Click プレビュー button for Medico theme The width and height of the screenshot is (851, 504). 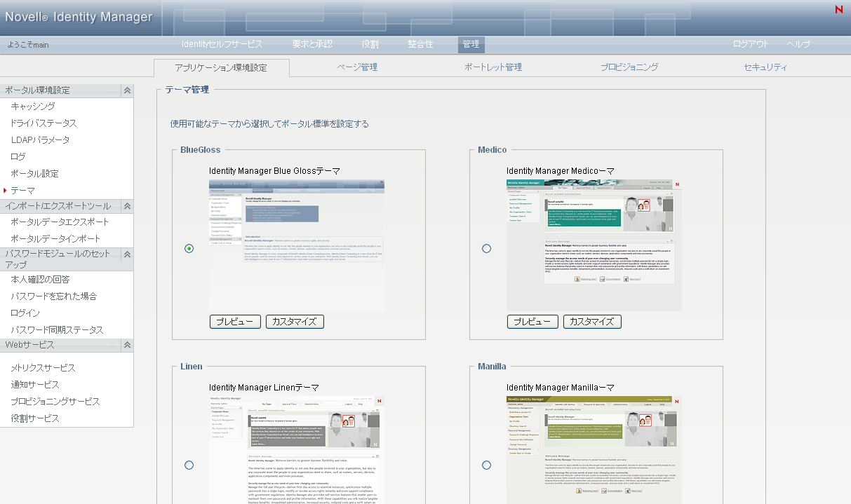click(x=532, y=322)
